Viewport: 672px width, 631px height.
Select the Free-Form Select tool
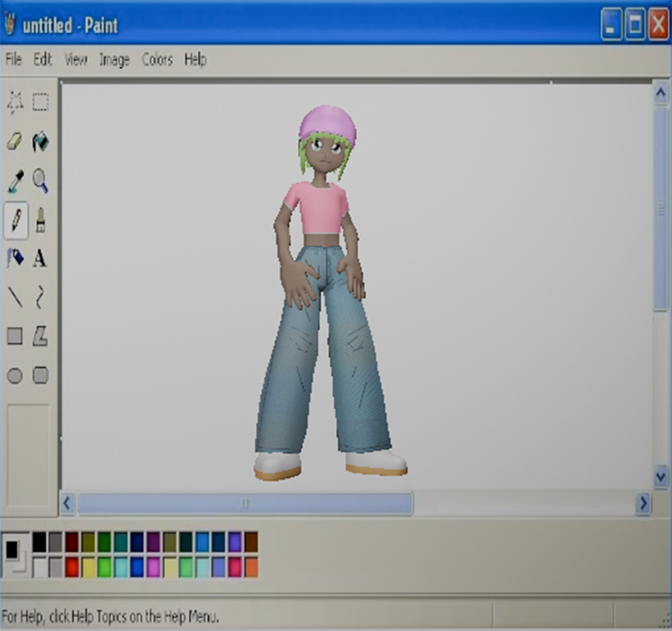tap(15, 102)
